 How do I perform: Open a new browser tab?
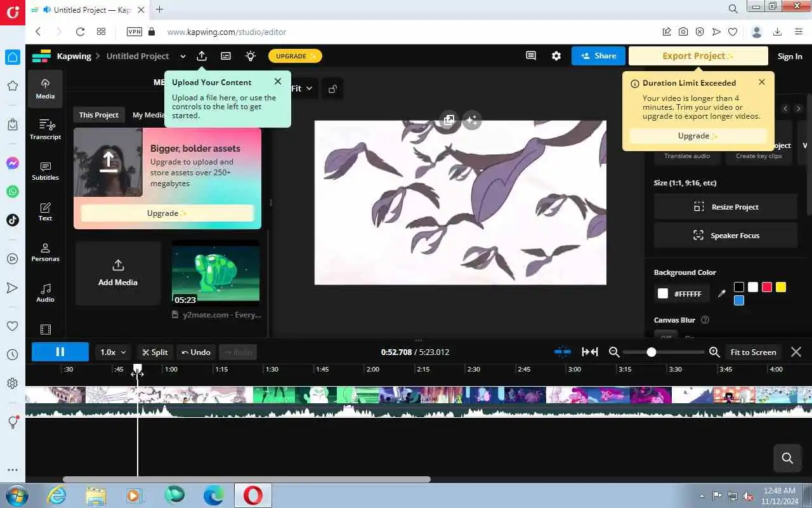click(x=159, y=9)
